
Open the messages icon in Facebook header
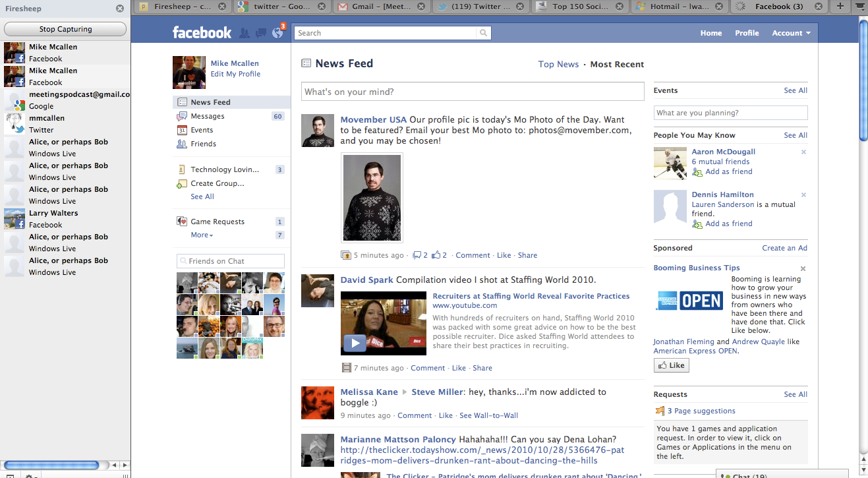coord(261,33)
